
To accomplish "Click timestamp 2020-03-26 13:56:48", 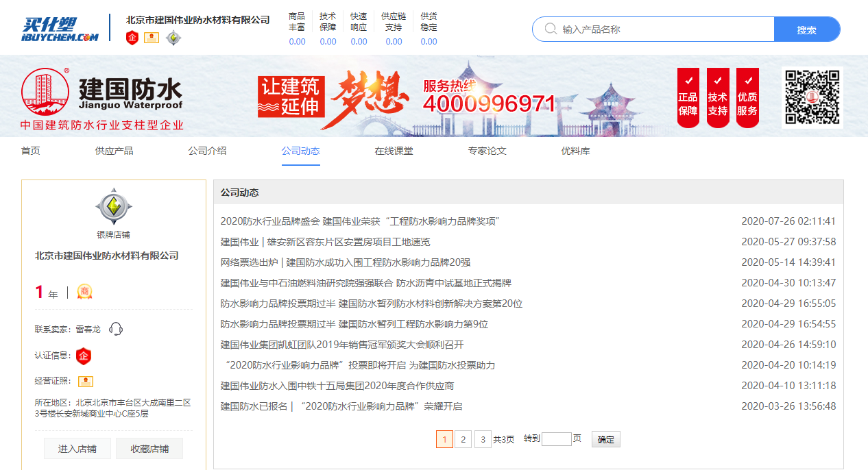I will pos(788,406).
